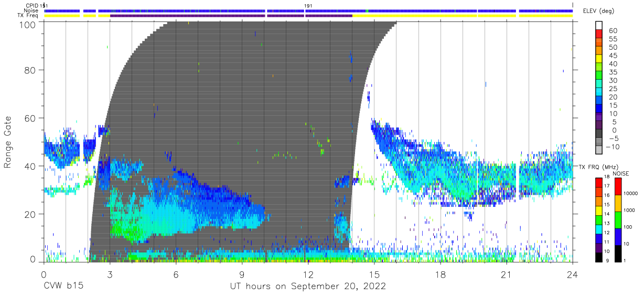This screenshot has width=644, height=297.
Task: Click the ELEV legend value '25'
Action: tap(613, 89)
